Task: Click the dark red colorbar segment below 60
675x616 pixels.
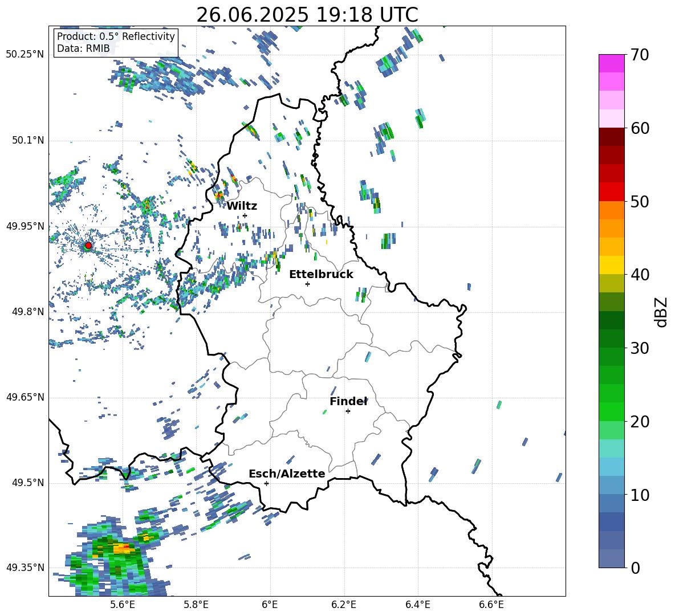Action: pyautogui.click(x=612, y=137)
